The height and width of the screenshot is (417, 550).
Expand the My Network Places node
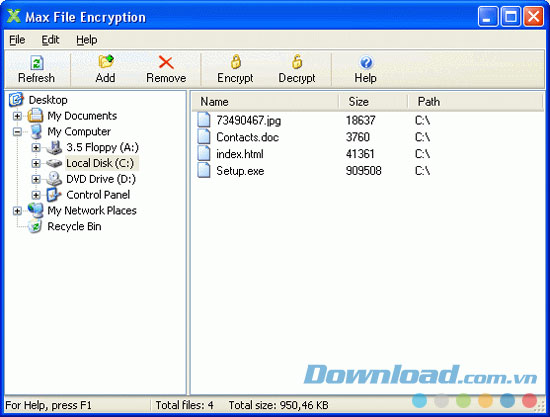[x=17, y=211]
